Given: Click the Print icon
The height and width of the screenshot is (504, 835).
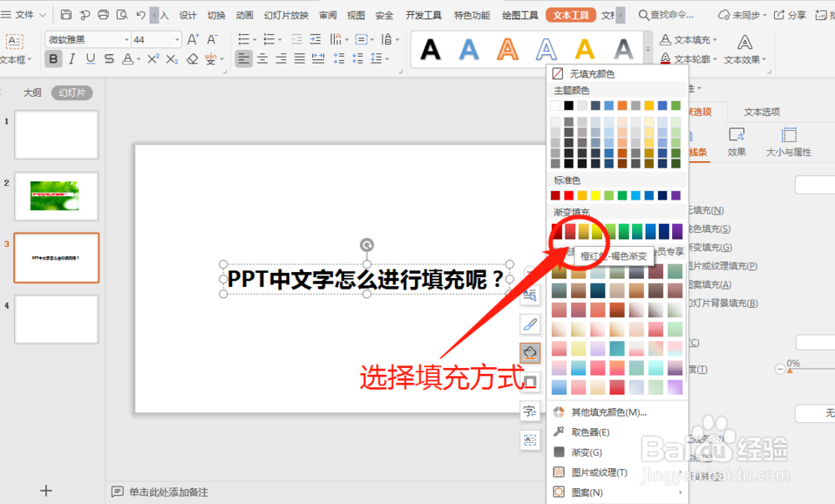Looking at the screenshot, I should click(104, 15).
